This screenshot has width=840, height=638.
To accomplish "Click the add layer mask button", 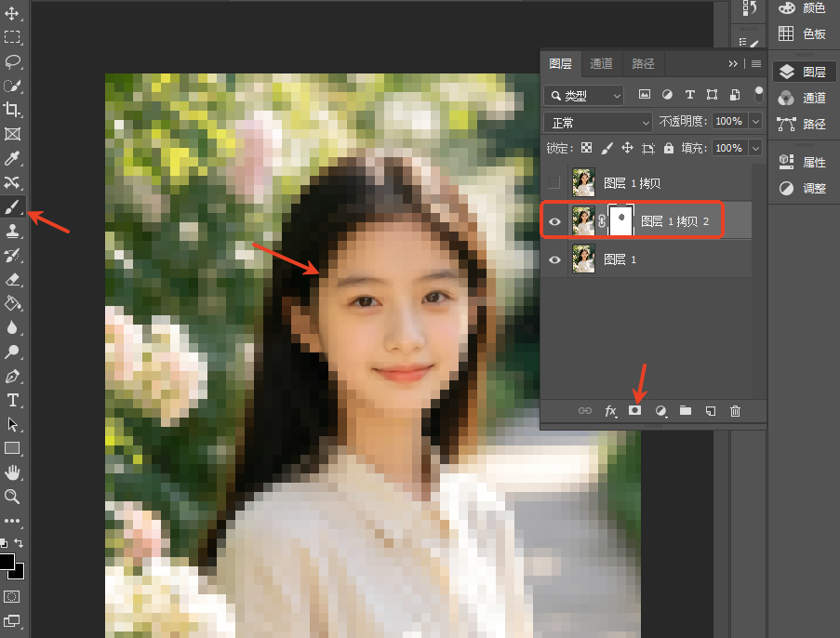I will [x=634, y=410].
